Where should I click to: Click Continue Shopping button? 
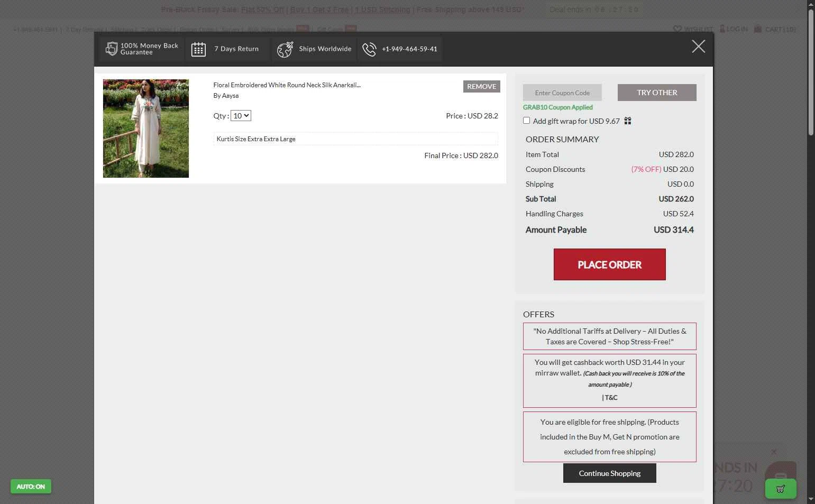point(609,473)
